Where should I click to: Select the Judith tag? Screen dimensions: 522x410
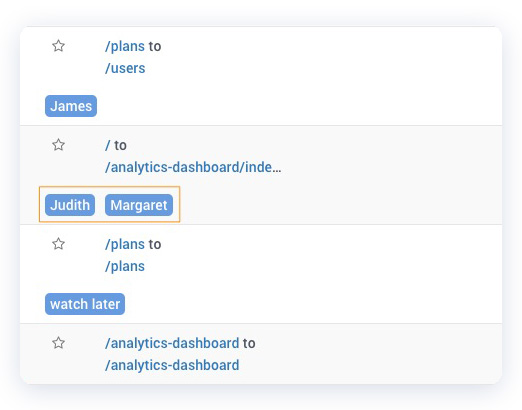click(70, 205)
